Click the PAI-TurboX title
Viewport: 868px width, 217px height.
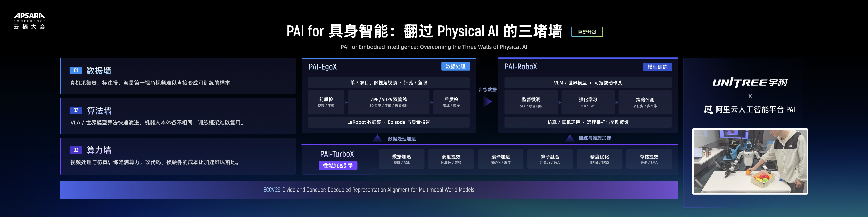[337, 154]
